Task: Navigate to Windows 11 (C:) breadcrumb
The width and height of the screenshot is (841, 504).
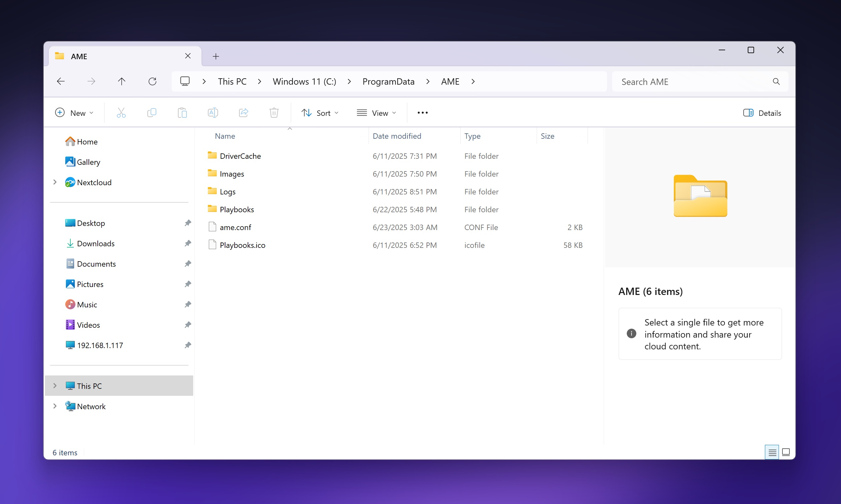Action: [304, 81]
